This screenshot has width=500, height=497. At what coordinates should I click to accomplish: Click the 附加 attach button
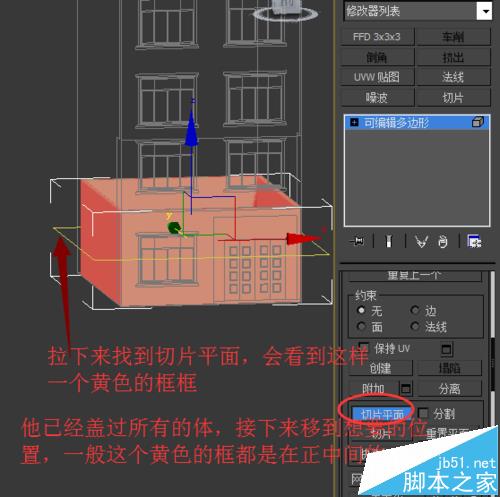tap(373, 388)
